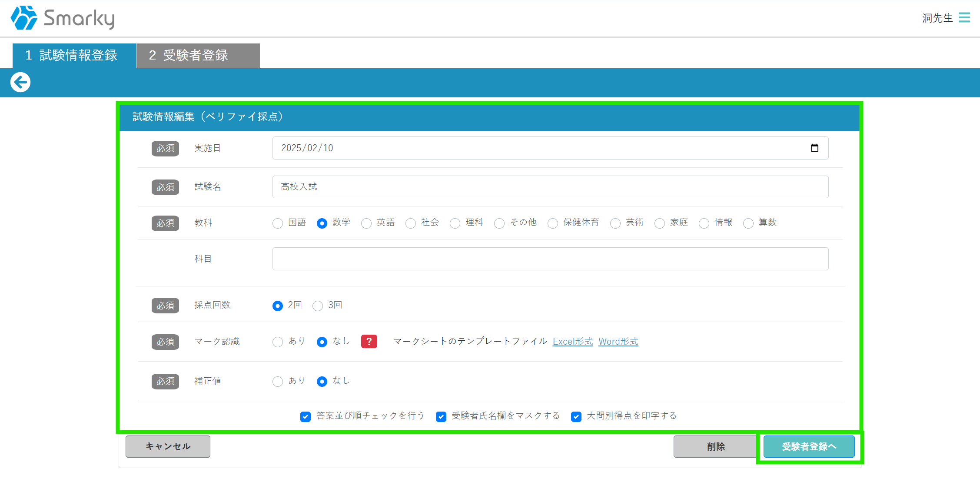Enable マーク認識 あり option
Viewport: 980px width, 482px height.
pyautogui.click(x=278, y=342)
